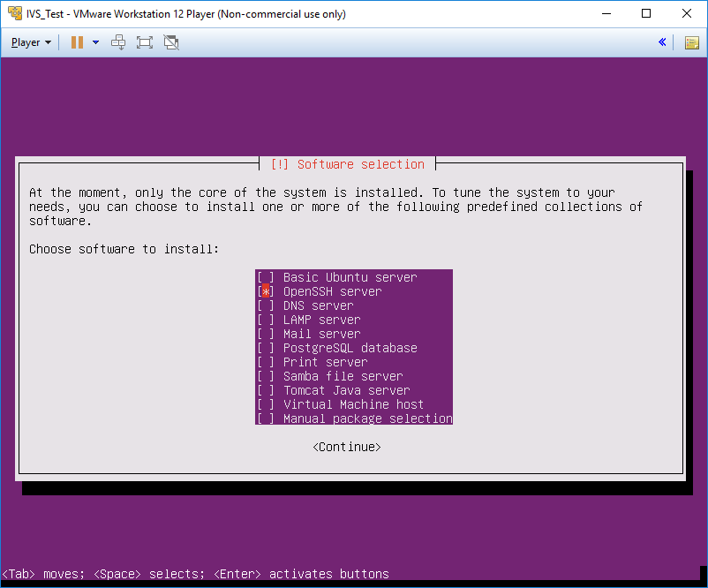This screenshot has width=708, height=588.
Task: Maximize the VMware Player window
Action: tap(646, 13)
